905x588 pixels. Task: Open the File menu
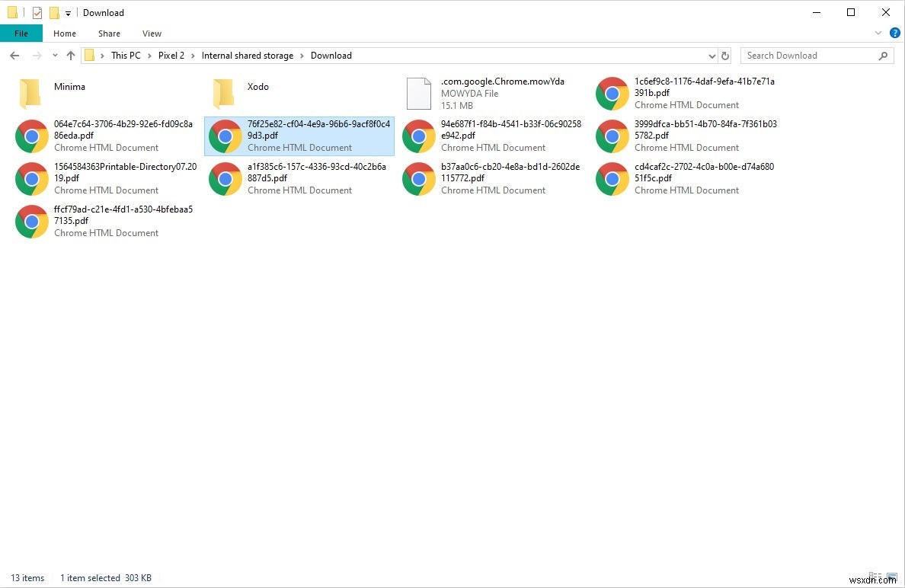21,34
